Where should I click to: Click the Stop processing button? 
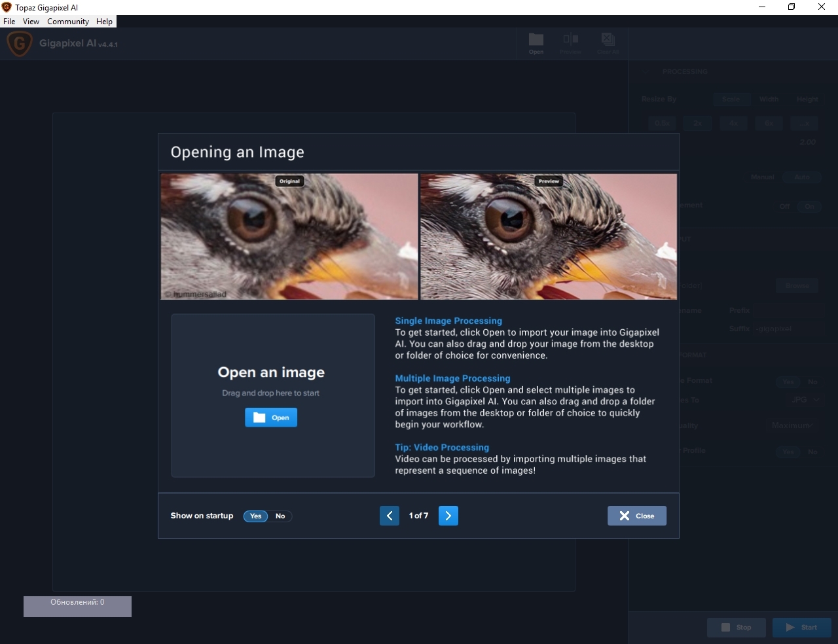point(737,628)
